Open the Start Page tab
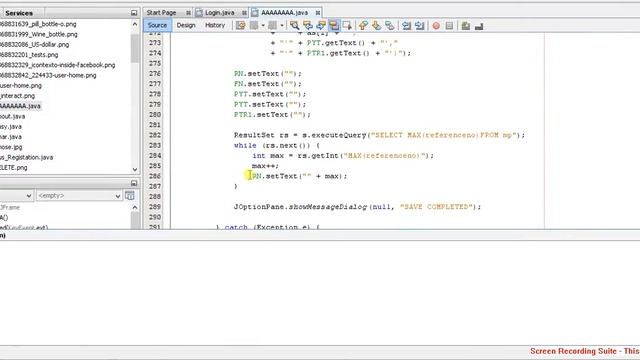The width and height of the screenshot is (640, 360). coord(162,13)
